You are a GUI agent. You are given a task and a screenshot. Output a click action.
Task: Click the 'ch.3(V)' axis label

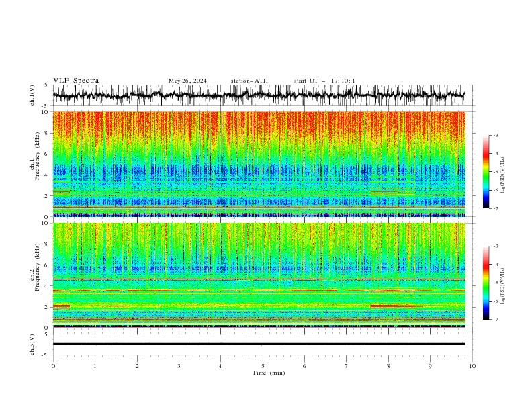(x=32, y=345)
